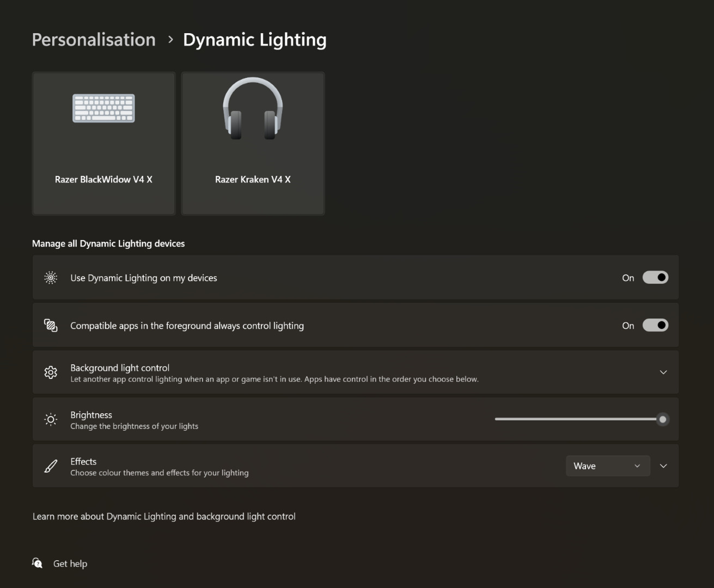Click the Brightness slider handle

tap(662, 419)
